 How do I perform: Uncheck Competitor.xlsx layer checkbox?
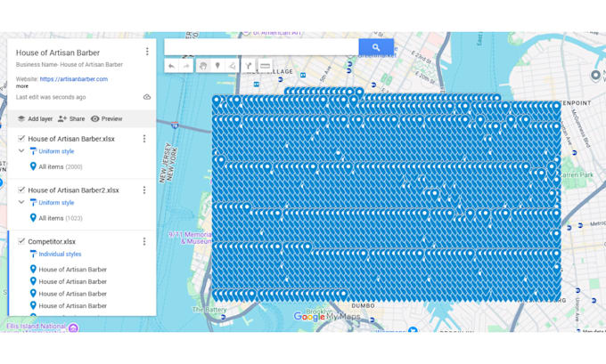click(21, 241)
